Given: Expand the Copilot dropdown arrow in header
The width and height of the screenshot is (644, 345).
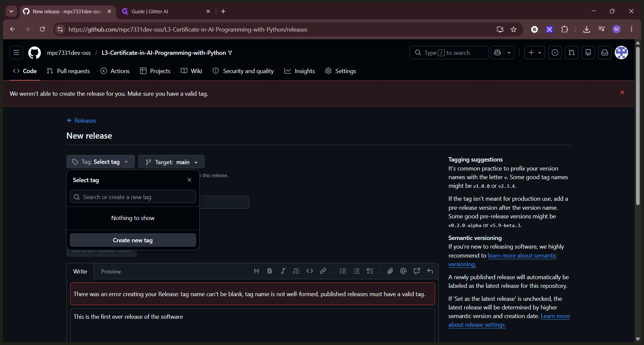Looking at the screenshot, I should [509, 53].
